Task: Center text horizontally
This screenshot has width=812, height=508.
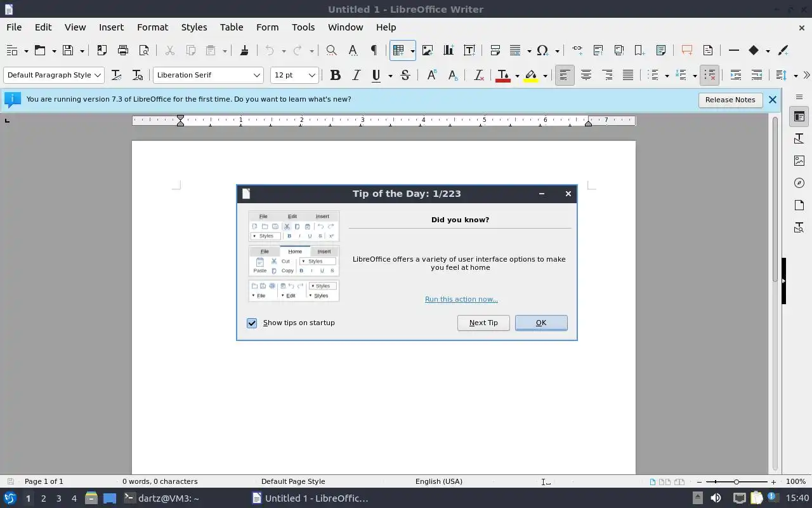Action: (586, 75)
